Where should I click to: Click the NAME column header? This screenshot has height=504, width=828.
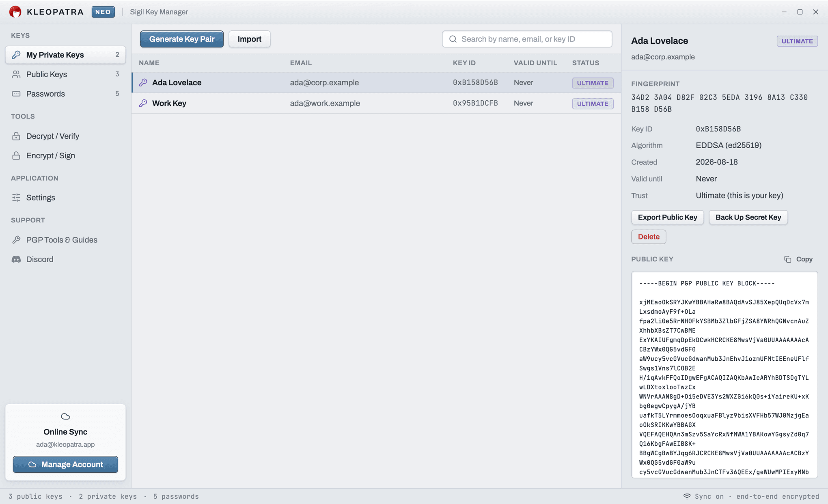click(149, 63)
